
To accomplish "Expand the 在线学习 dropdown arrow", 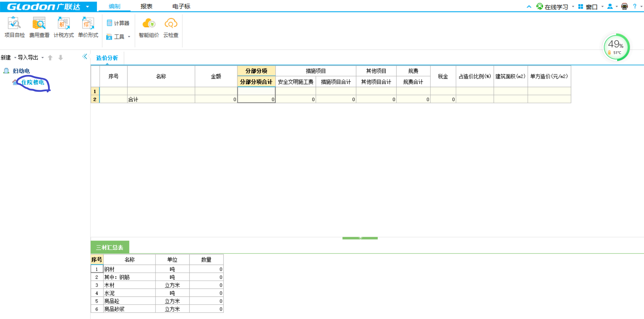I will (573, 7).
